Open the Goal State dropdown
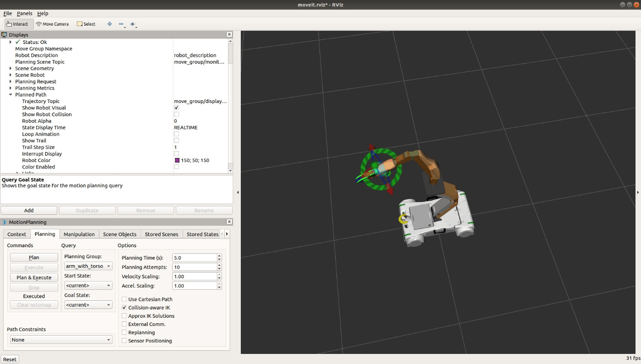This screenshot has height=364, width=641. tap(88, 305)
